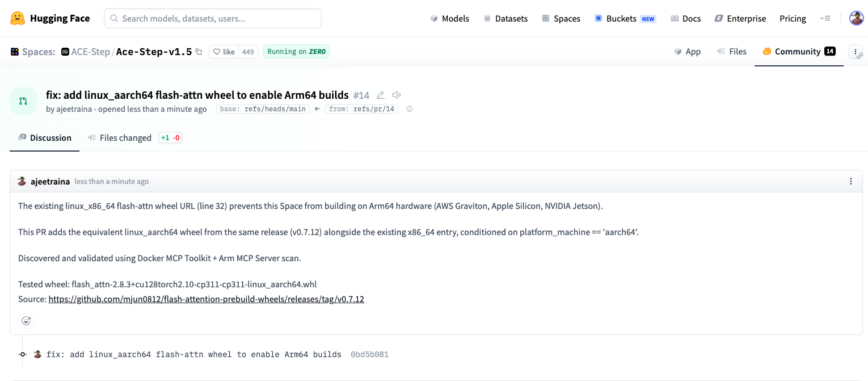The height and width of the screenshot is (381, 868).
Task: Switch to the Files changed tab
Action: (125, 137)
